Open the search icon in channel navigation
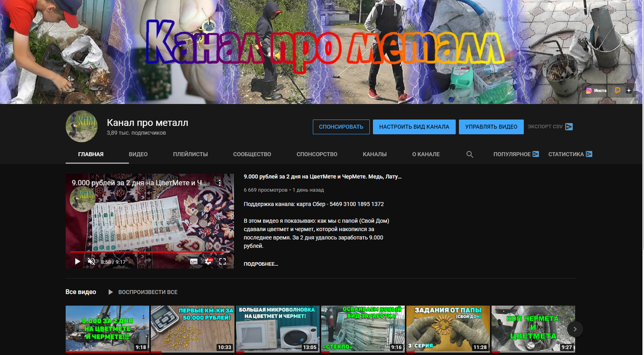Screen dimensions: 644x355 point(470,154)
